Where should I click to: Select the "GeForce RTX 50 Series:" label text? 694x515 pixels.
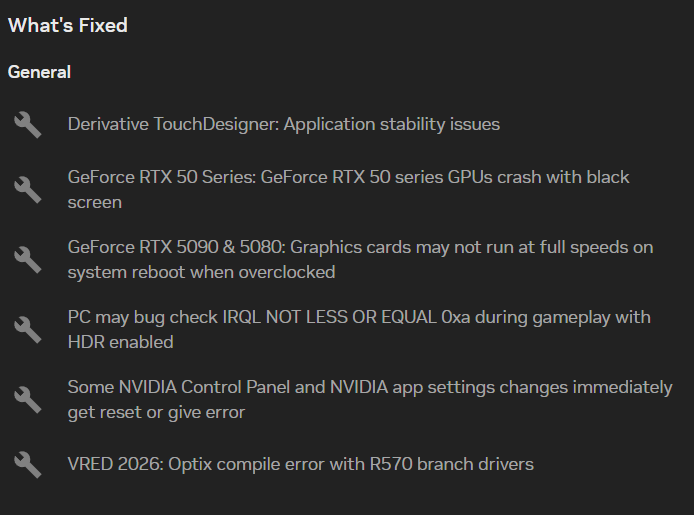(x=162, y=177)
